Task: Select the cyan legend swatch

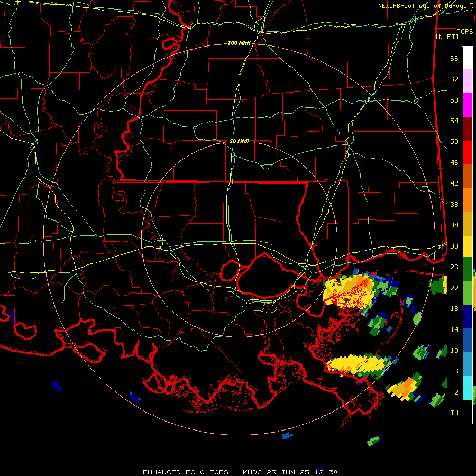Action: tap(467, 388)
